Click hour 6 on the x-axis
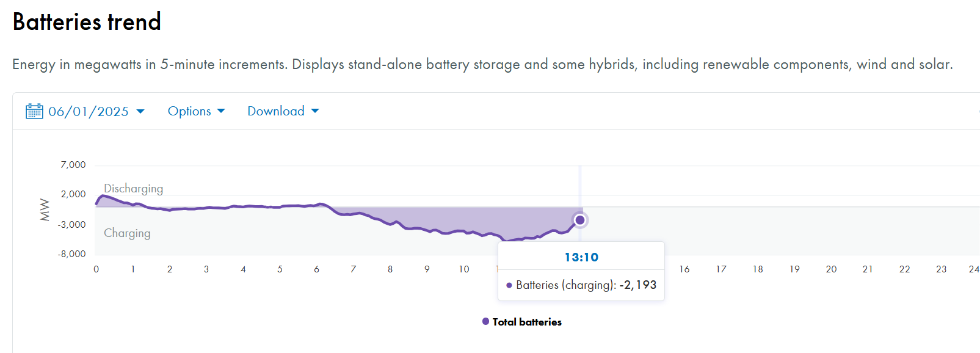980x353 pixels. point(316,269)
